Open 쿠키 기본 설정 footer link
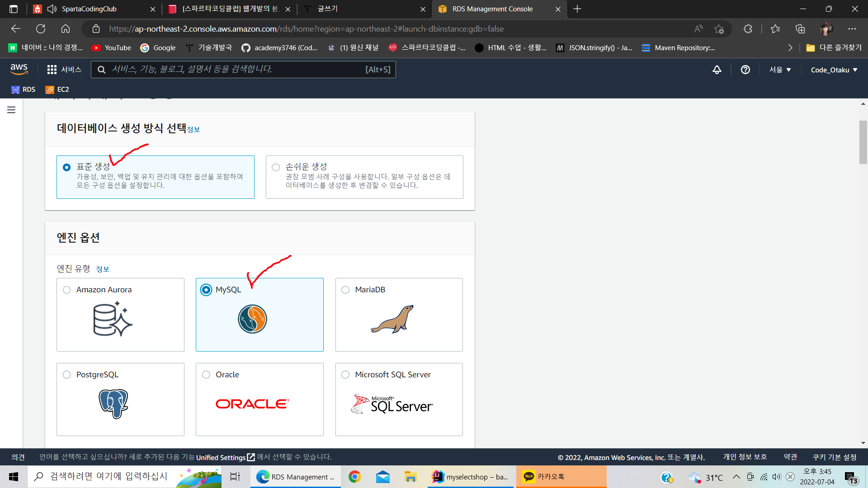This screenshot has width=868, height=488. coord(835,457)
